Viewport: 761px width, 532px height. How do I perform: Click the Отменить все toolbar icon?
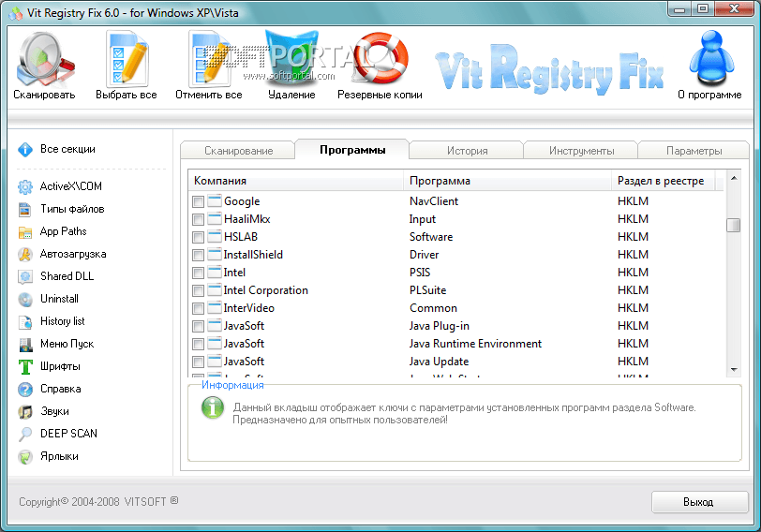209,58
